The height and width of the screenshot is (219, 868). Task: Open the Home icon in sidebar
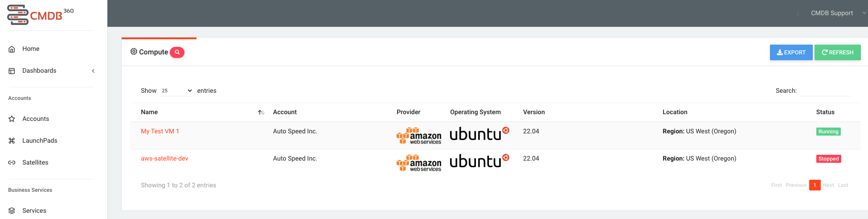(x=12, y=49)
